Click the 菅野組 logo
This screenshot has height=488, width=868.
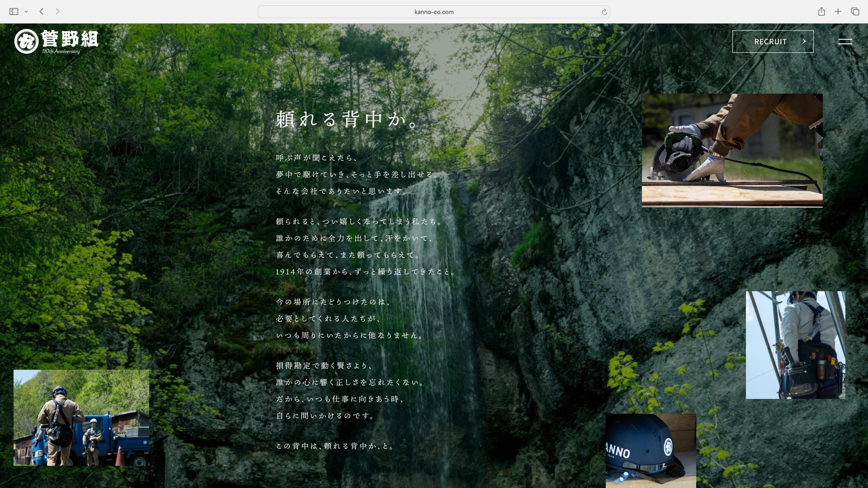pyautogui.click(x=56, y=41)
